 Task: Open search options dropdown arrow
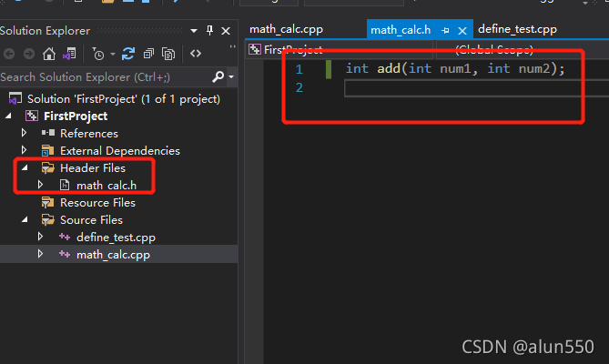(x=231, y=76)
